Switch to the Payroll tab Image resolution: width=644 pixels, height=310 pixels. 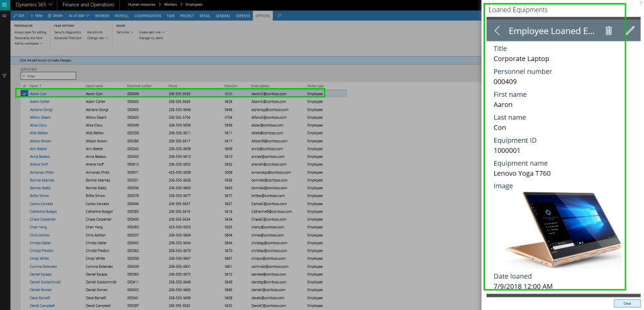coord(121,14)
